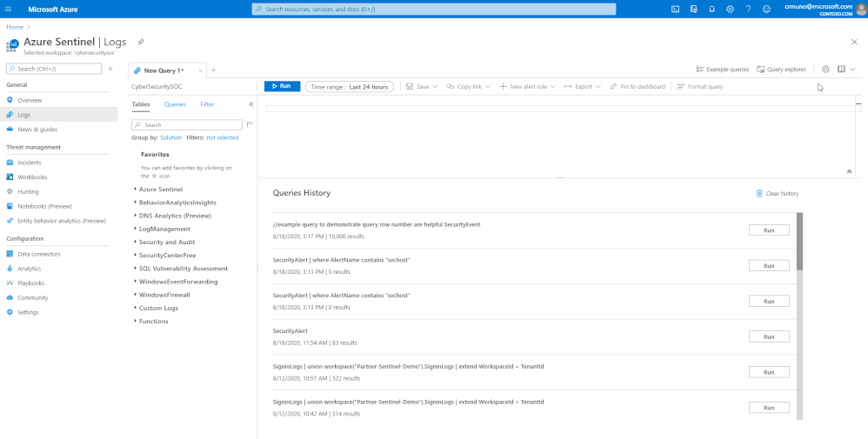Open the New alert rule dropdown

pyautogui.click(x=527, y=87)
